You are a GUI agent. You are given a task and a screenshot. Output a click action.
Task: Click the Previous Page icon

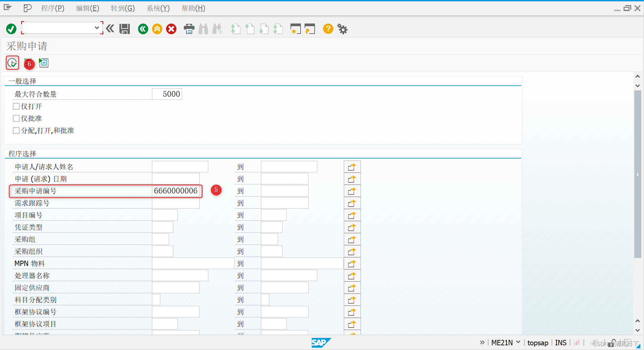[250, 29]
